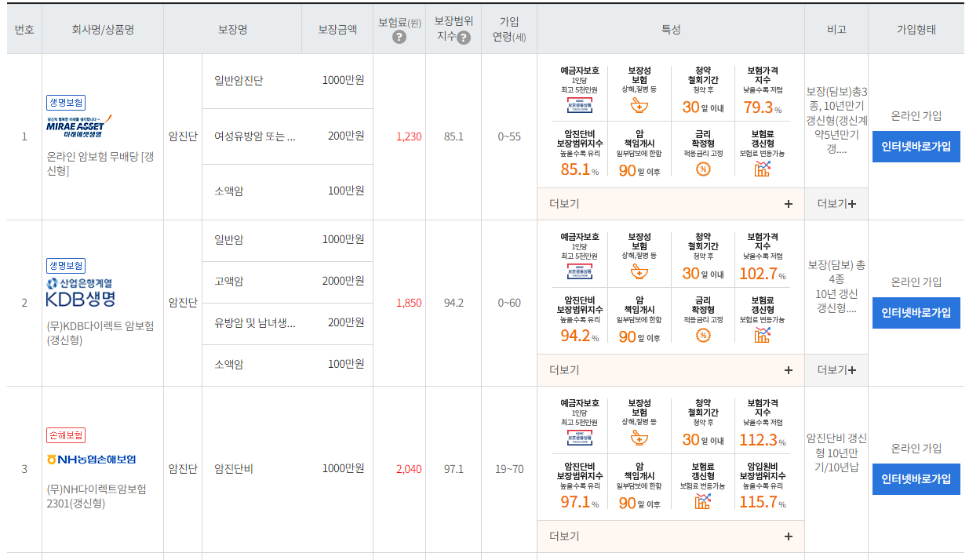Image resolution: width=980 pixels, height=560 pixels.
Task: Expand 더보기 features for Mirae Asset product
Action: point(671,204)
